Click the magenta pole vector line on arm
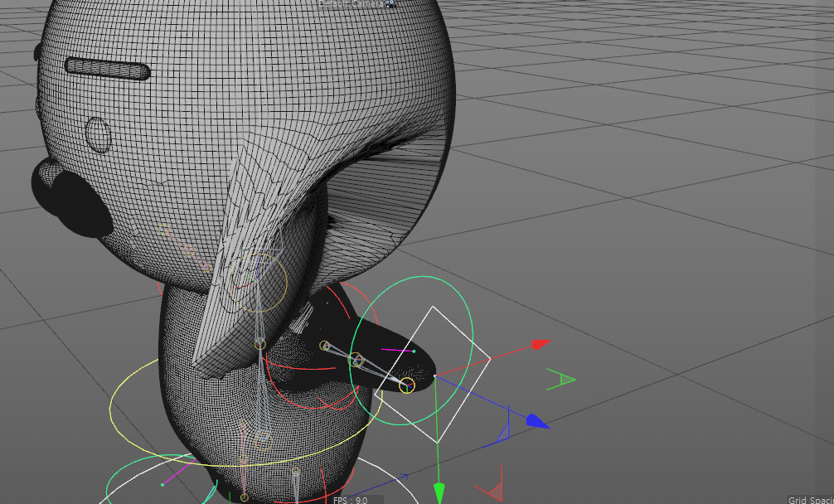The width and height of the screenshot is (834, 504). click(x=398, y=351)
